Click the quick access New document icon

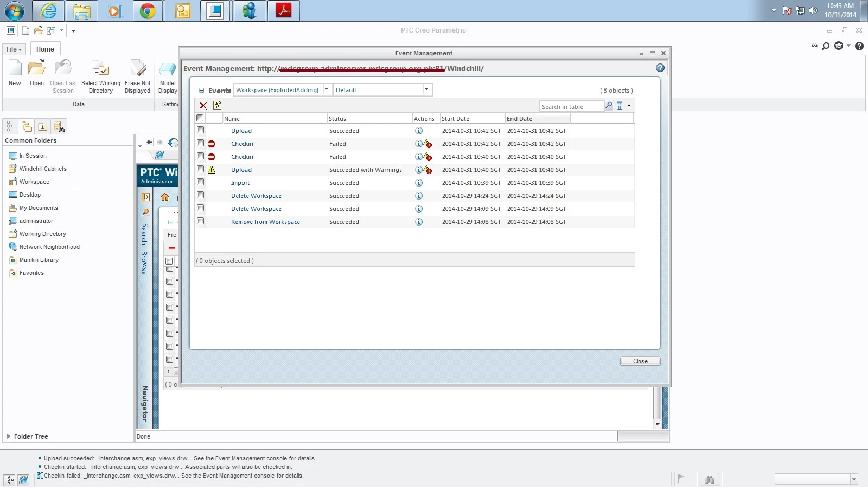click(x=25, y=30)
